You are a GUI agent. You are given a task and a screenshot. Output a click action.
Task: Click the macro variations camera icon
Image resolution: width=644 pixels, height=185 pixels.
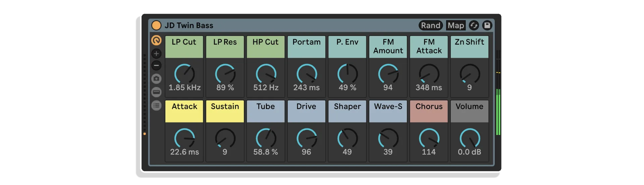coord(156,79)
